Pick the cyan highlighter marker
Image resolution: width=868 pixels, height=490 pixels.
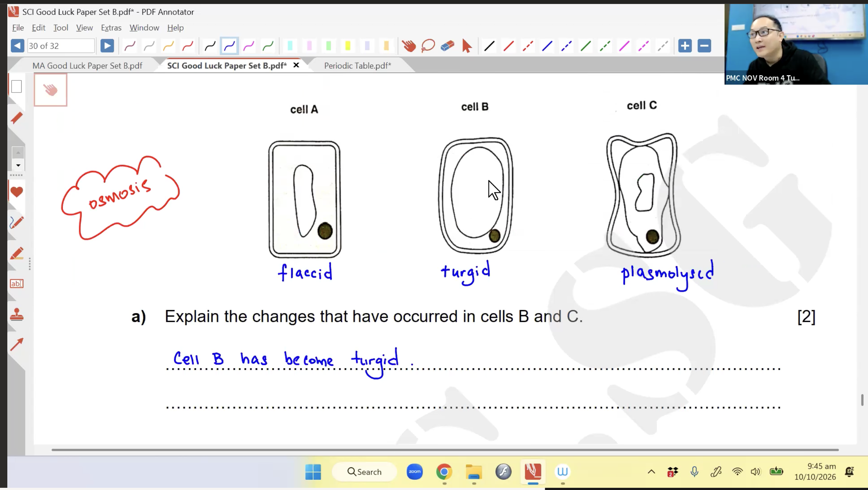(290, 46)
